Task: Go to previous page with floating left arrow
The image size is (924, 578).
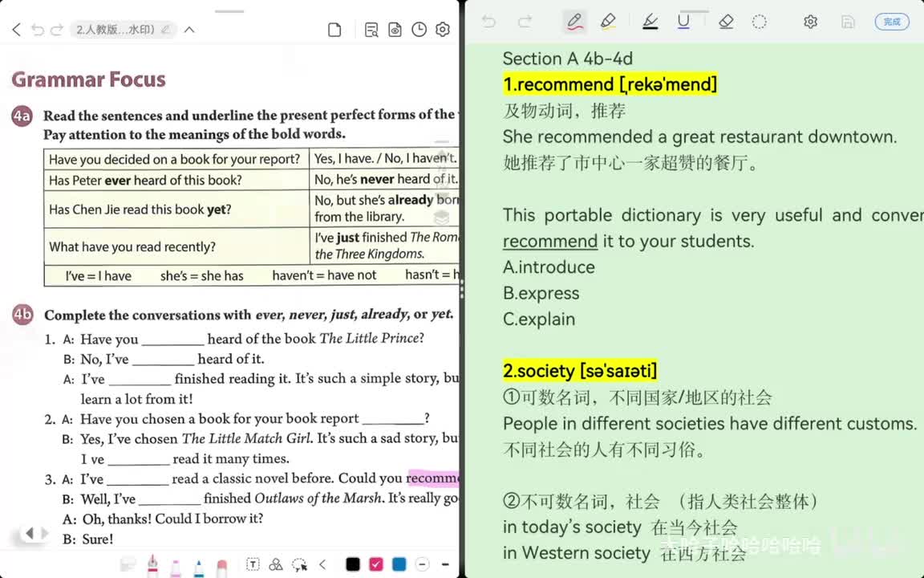Action: point(29,534)
